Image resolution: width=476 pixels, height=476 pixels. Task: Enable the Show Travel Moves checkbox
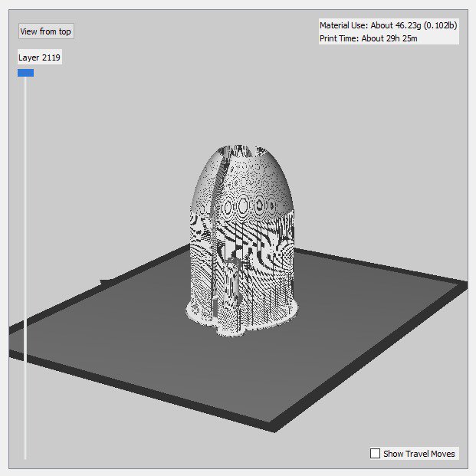click(x=375, y=454)
